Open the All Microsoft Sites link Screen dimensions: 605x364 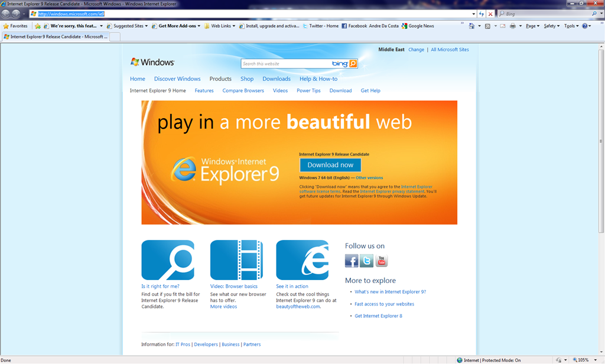click(450, 50)
